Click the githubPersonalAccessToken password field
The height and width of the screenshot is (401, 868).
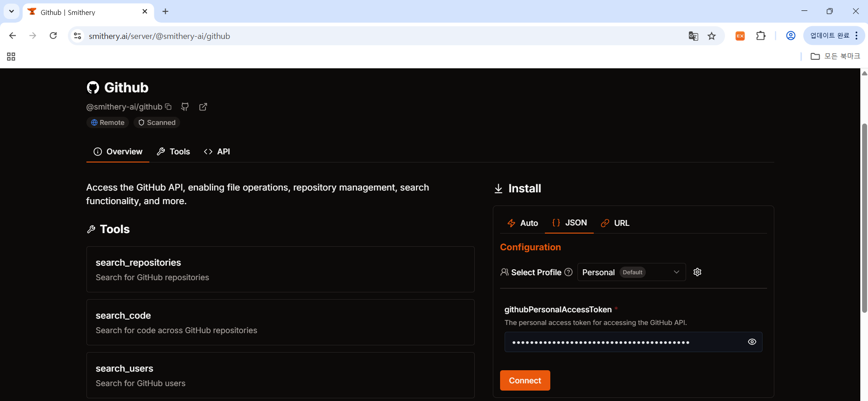pyautogui.click(x=633, y=342)
